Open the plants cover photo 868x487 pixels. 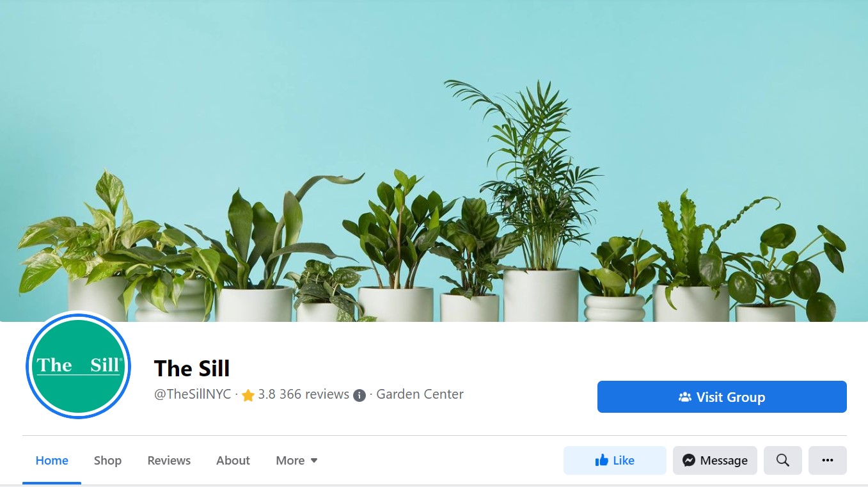[x=434, y=161]
